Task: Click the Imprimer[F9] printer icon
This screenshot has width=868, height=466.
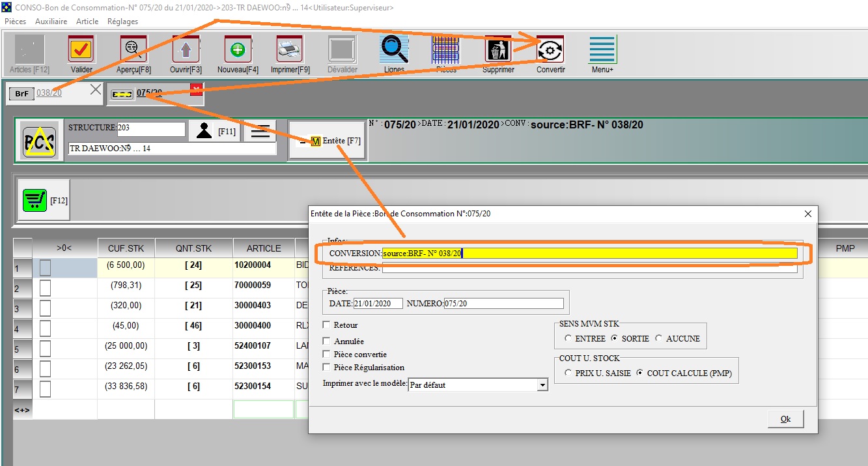Action: click(290, 50)
